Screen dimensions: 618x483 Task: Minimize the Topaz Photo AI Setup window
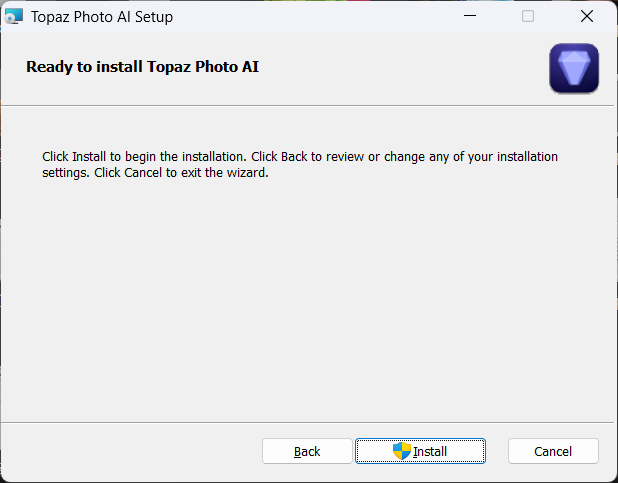point(468,16)
